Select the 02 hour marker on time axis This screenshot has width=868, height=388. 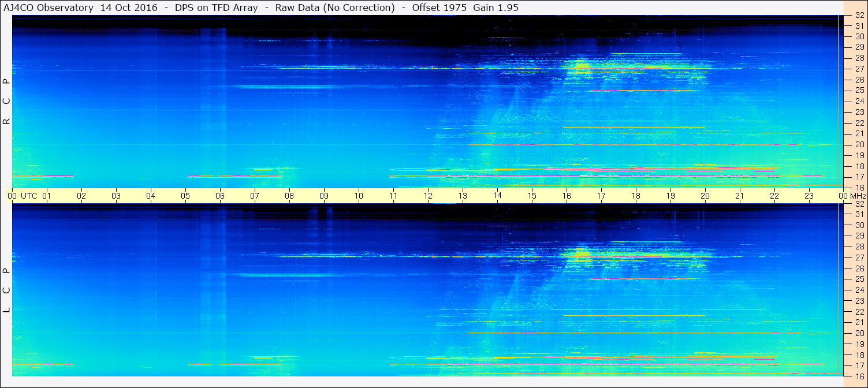pyautogui.click(x=81, y=196)
